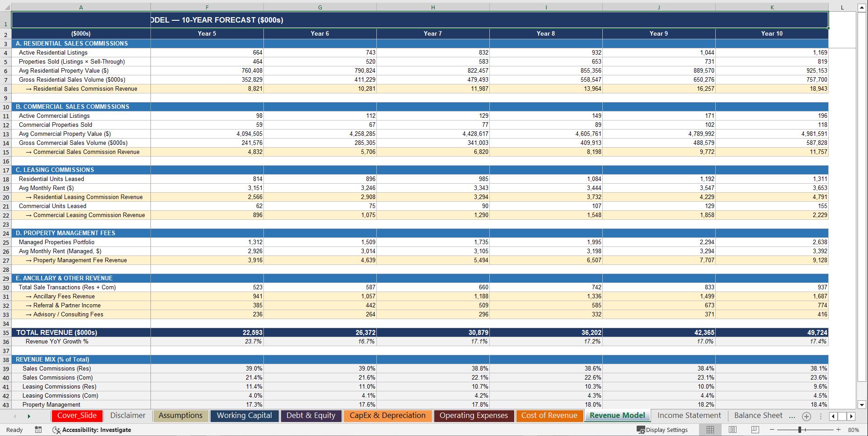Adjust the zoom slider handle

[801, 430]
